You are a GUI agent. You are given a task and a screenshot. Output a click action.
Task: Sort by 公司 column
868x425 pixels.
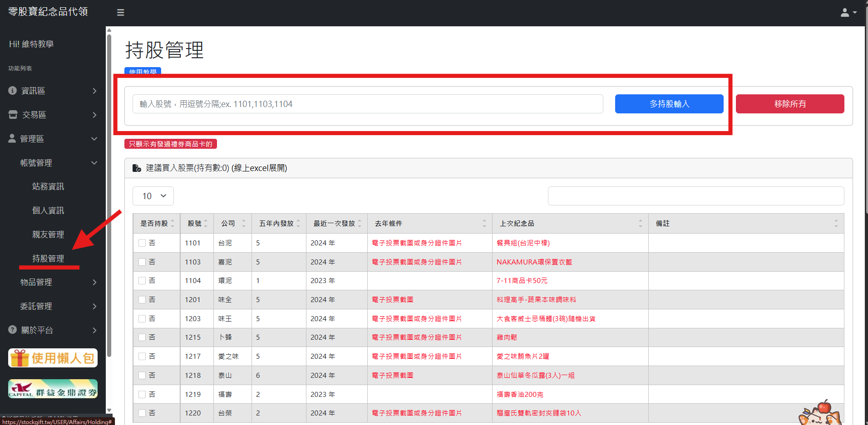click(x=233, y=224)
